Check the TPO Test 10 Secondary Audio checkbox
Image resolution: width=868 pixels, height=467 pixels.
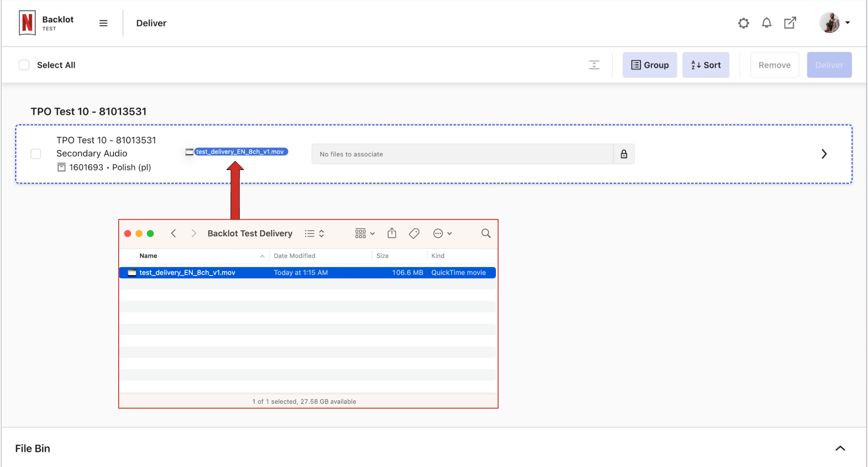point(36,154)
